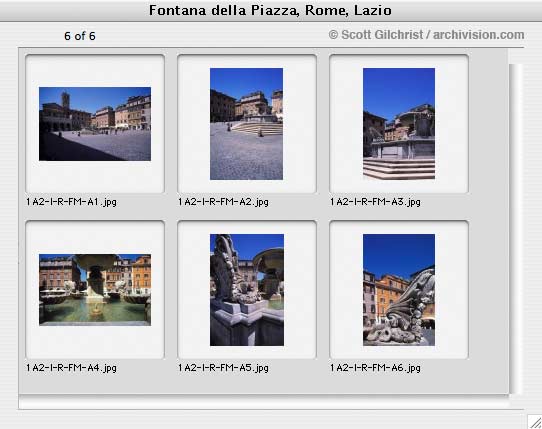
Task: Click the filename label 1A2-I-R-FM-A2.jpg
Action: (223, 202)
